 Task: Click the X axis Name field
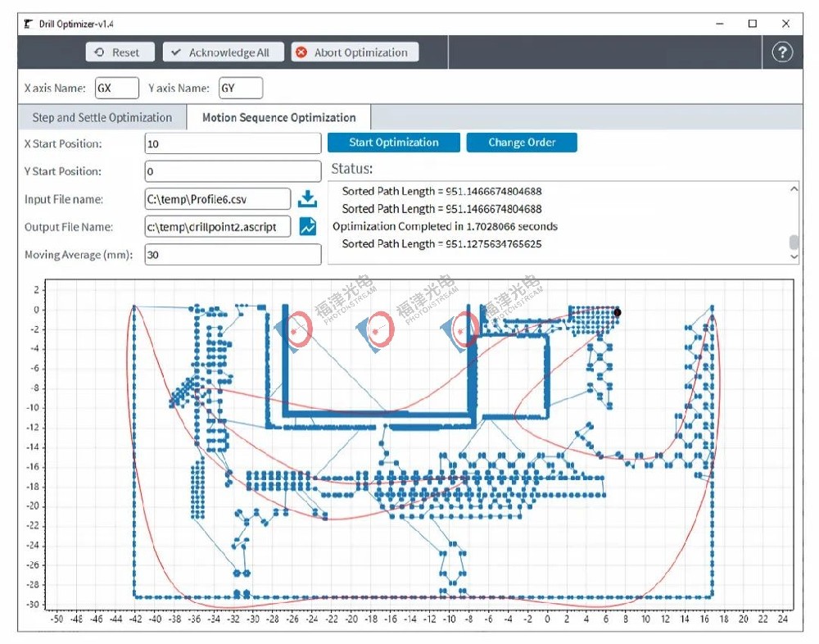(x=117, y=88)
